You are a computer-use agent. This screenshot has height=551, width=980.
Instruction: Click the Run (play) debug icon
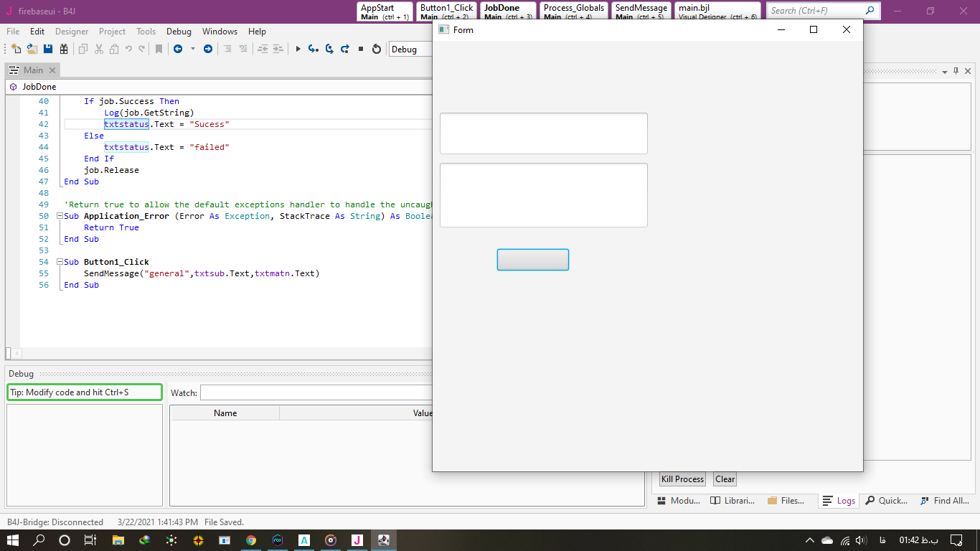(298, 49)
